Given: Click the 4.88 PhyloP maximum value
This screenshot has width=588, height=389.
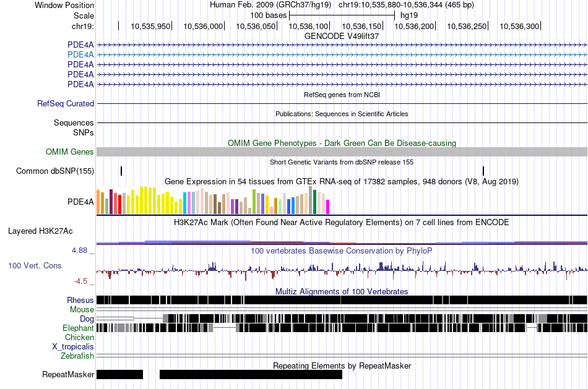Looking at the screenshot, I should (79, 250).
